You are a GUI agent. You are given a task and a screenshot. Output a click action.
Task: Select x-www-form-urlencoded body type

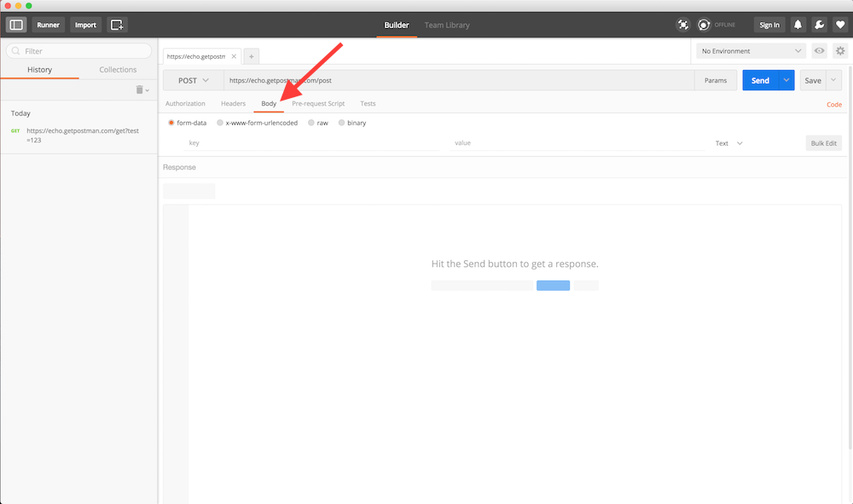point(220,123)
